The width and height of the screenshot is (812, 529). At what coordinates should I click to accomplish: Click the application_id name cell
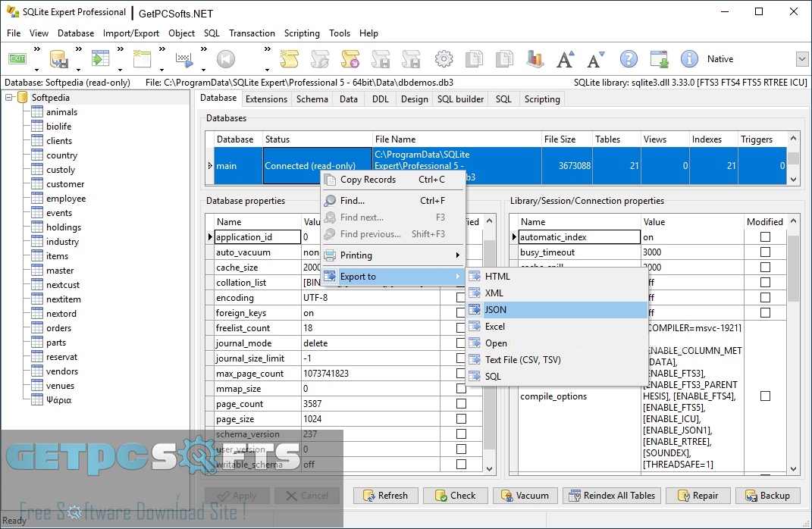(x=257, y=237)
